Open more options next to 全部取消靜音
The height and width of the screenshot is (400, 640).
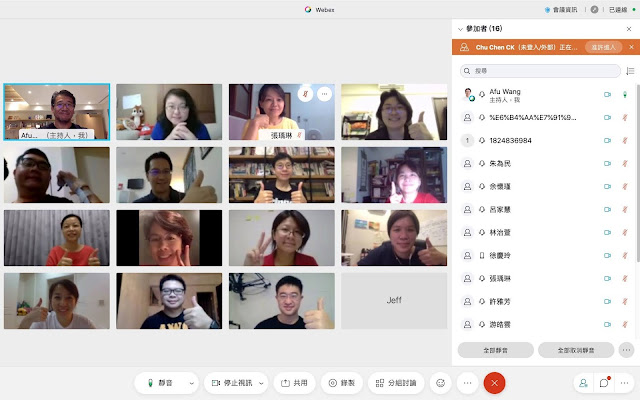[x=626, y=350]
